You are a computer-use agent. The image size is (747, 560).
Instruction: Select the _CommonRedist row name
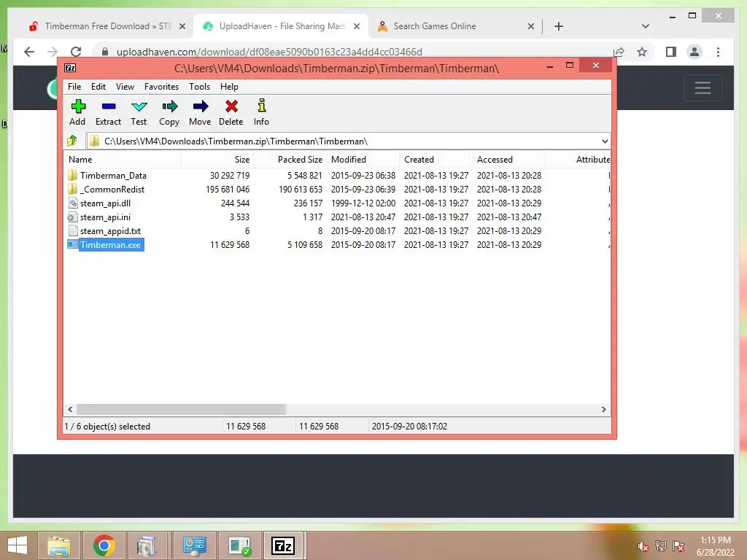pos(112,189)
